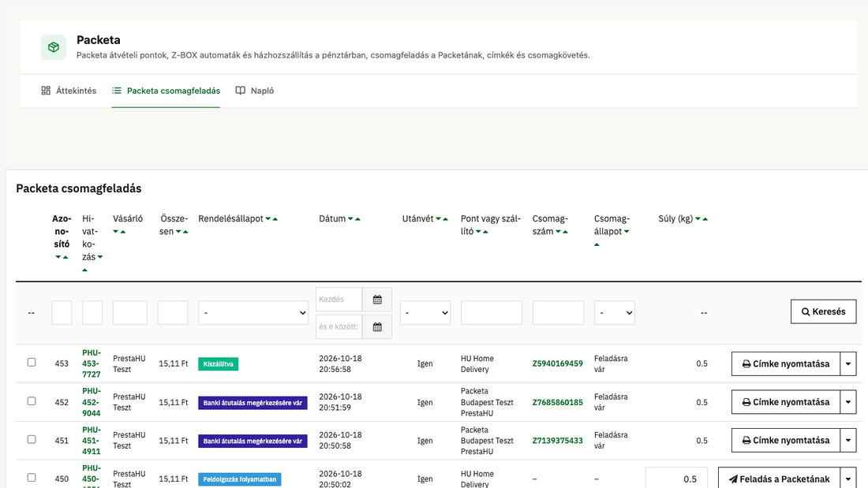Select the checkbox for order 453
This screenshot has width=868, height=488.
[x=32, y=363]
